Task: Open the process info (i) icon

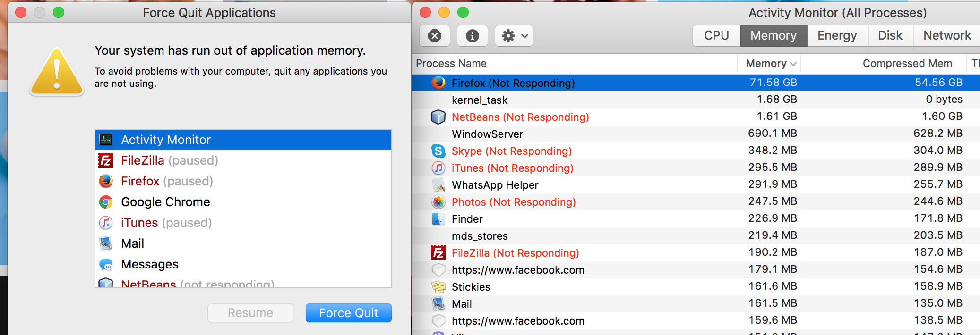Action: pyautogui.click(x=472, y=36)
